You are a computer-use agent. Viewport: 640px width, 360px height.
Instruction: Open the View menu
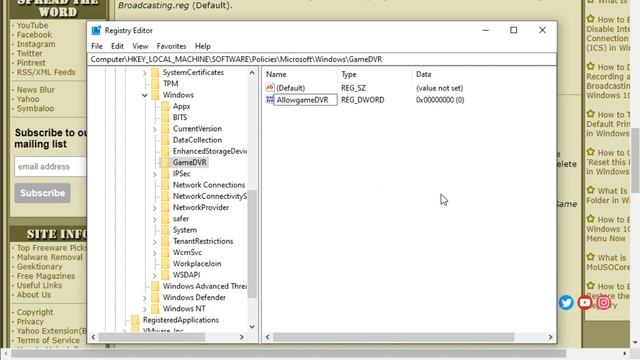(x=140, y=46)
